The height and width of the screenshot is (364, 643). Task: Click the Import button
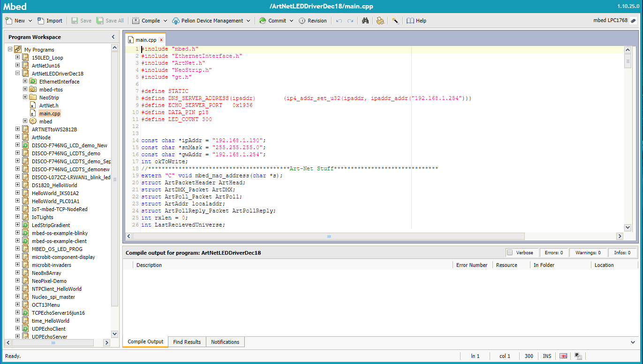50,21
